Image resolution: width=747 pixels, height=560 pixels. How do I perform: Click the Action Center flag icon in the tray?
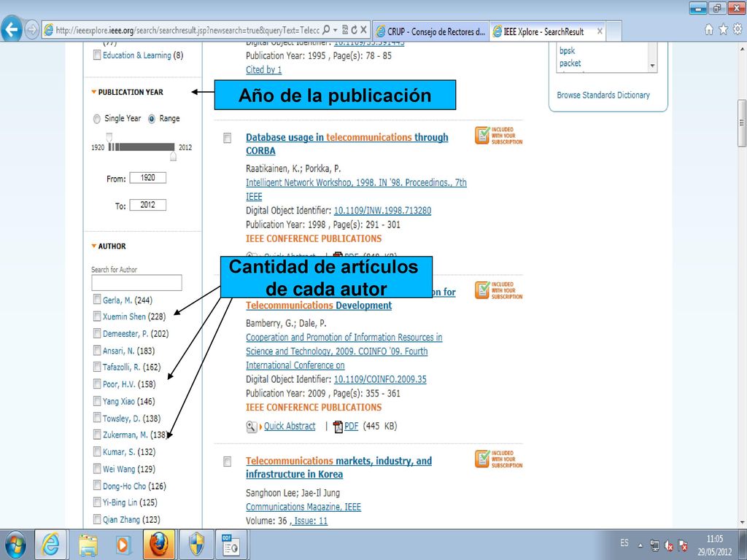[x=683, y=545]
